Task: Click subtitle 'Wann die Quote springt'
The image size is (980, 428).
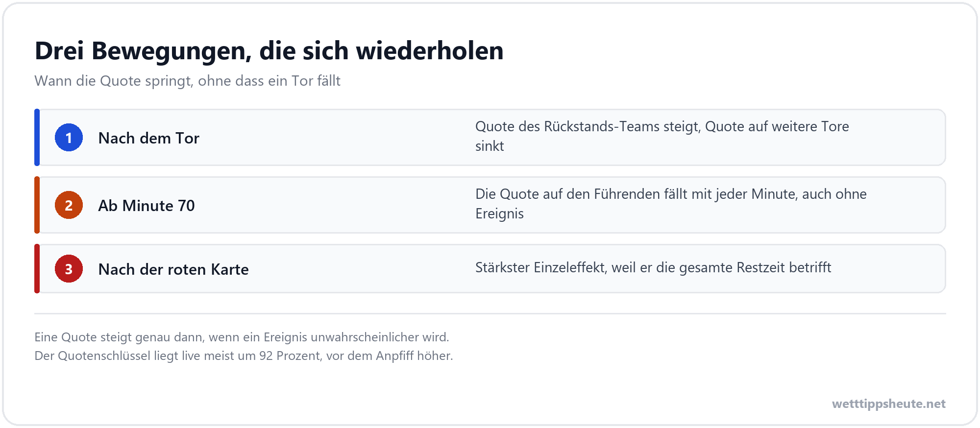Action: pyautogui.click(x=187, y=81)
